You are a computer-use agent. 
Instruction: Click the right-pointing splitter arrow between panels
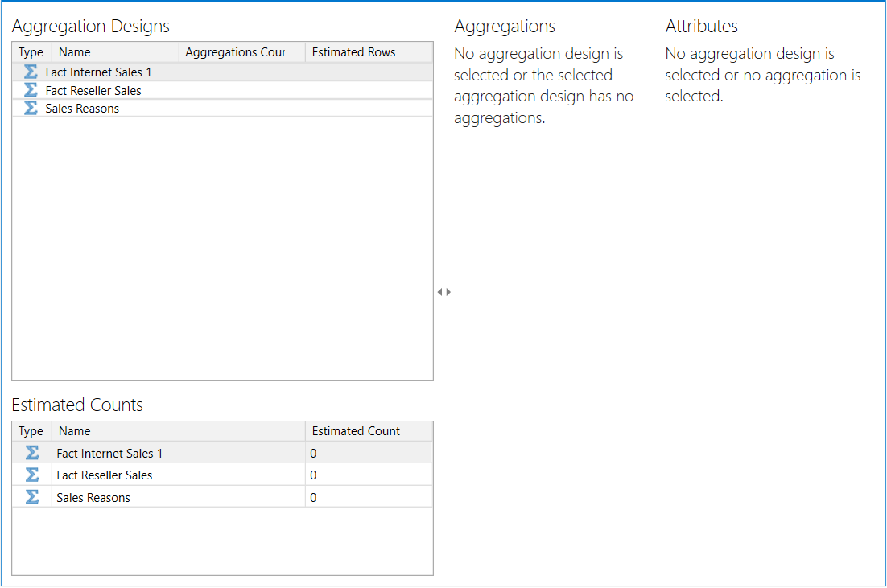448,292
